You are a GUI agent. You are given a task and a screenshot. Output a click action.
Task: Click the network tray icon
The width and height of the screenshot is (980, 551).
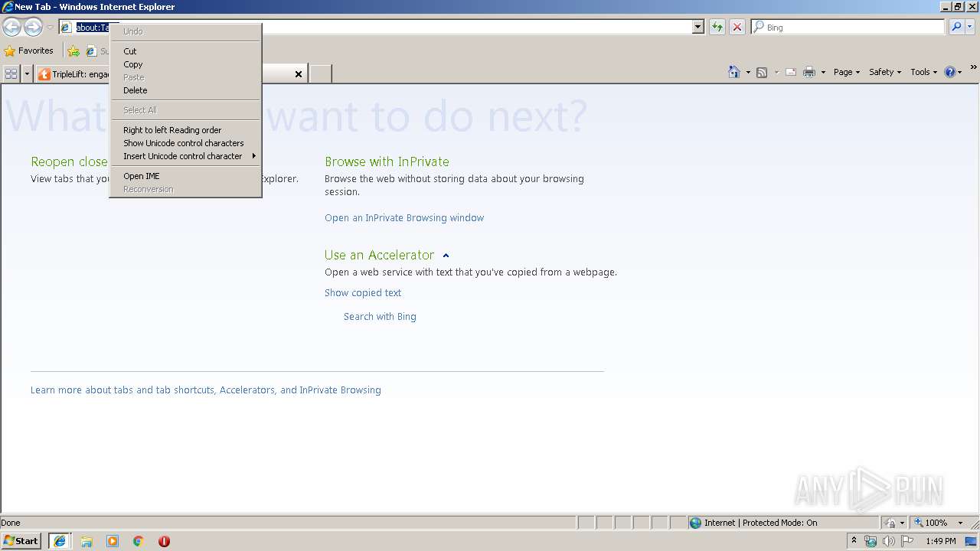pos(871,541)
